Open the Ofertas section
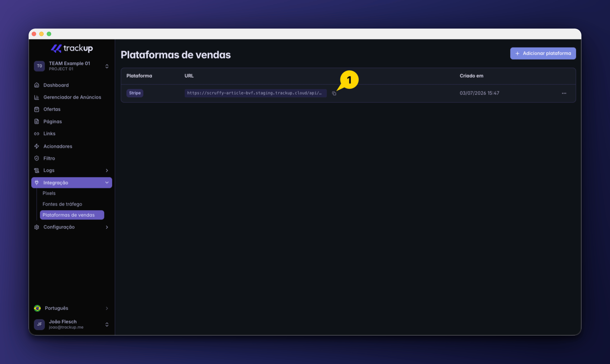610x364 pixels. click(52, 109)
